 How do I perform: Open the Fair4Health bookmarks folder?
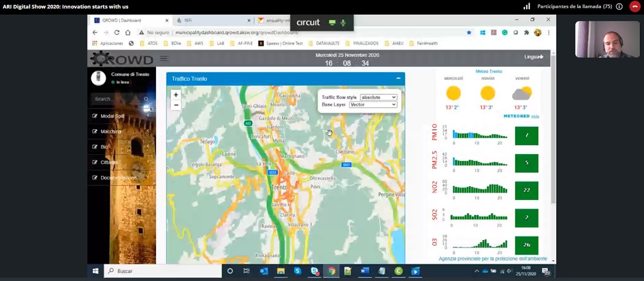point(424,43)
